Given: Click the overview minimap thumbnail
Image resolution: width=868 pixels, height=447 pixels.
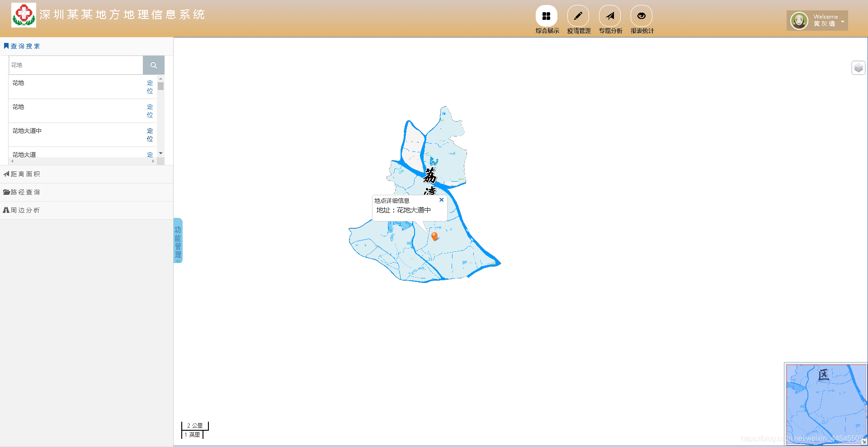Looking at the screenshot, I should tap(826, 404).
